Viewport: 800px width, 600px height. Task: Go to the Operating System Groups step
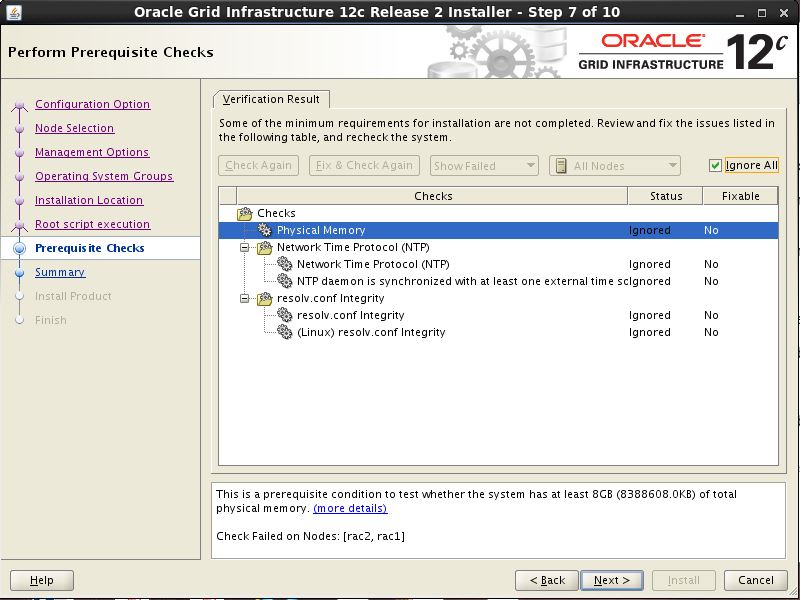click(104, 176)
